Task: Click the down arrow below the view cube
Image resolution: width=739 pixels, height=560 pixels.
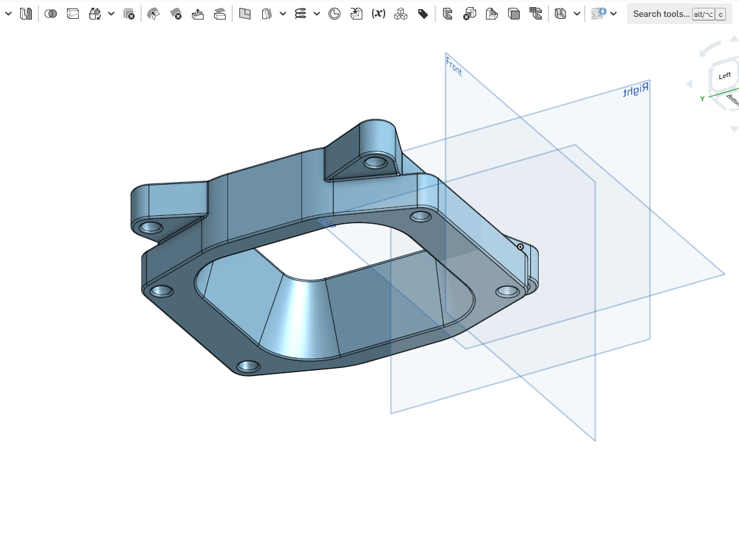Action: coord(734,129)
